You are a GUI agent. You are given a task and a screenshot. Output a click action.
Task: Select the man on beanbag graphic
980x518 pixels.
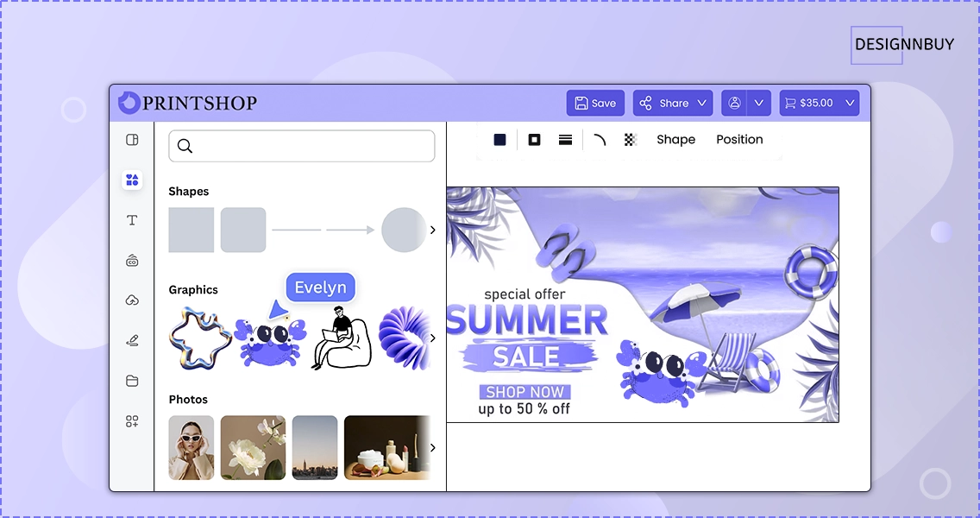pyautogui.click(x=342, y=338)
